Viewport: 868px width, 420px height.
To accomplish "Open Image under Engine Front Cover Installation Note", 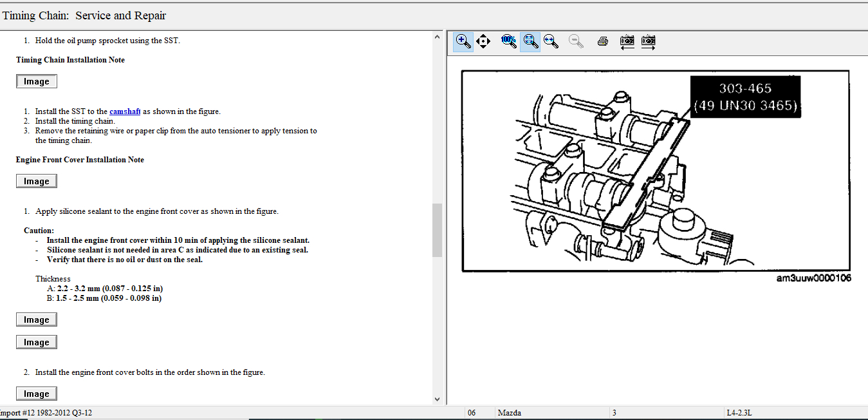I will point(37,182).
